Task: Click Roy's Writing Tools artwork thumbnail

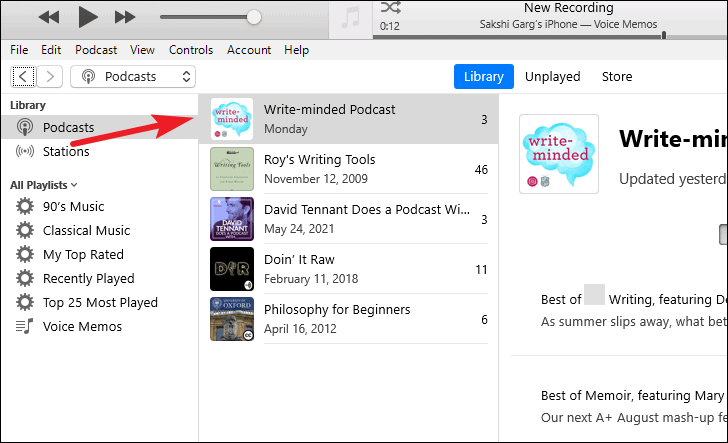Action: tap(232, 169)
